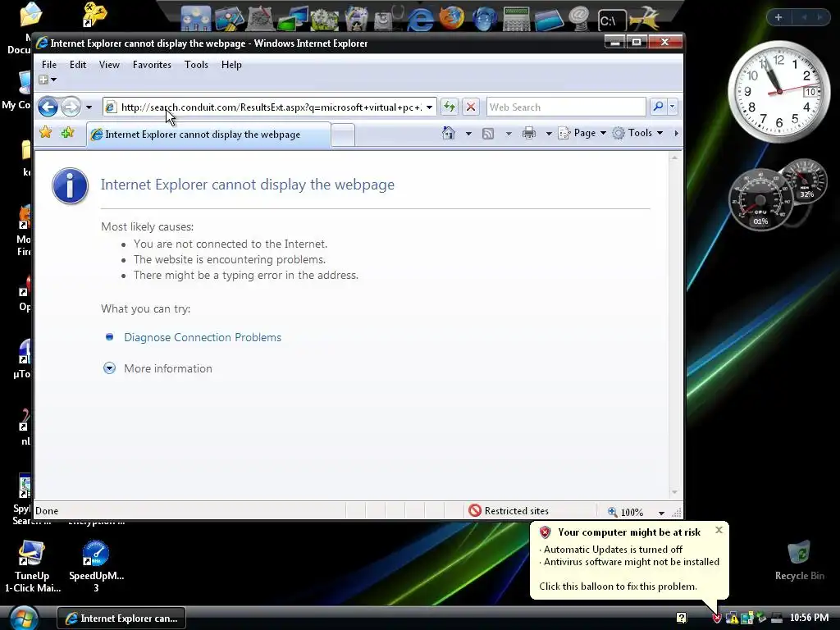The width and height of the screenshot is (840, 630).
Task: Click the search magnifier button
Action: 658,107
